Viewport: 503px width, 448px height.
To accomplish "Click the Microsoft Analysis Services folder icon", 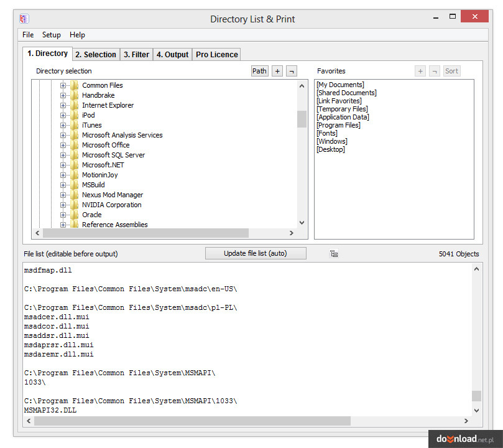I will (75, 135).
